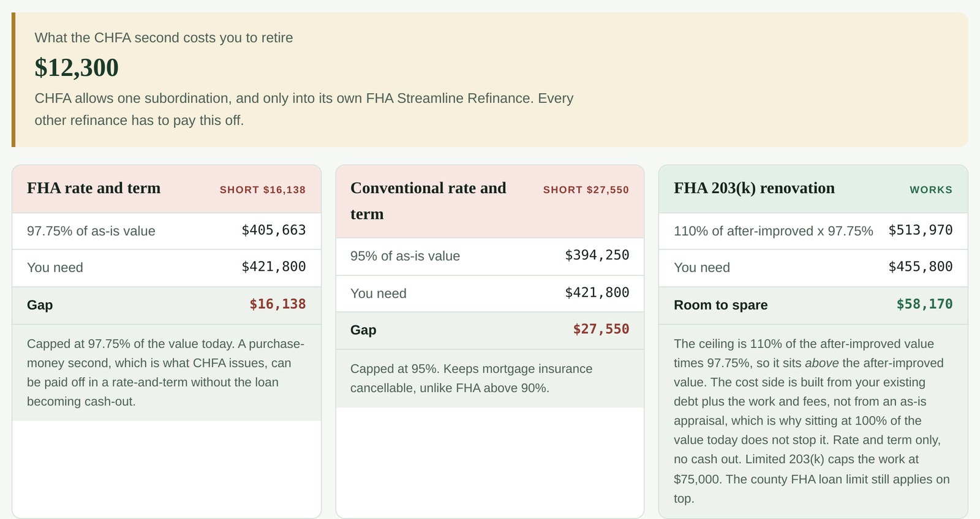Click the 203(k) ceiling explanation paragraph
This screenshot has width=980, height=519.
click(812, 421)
